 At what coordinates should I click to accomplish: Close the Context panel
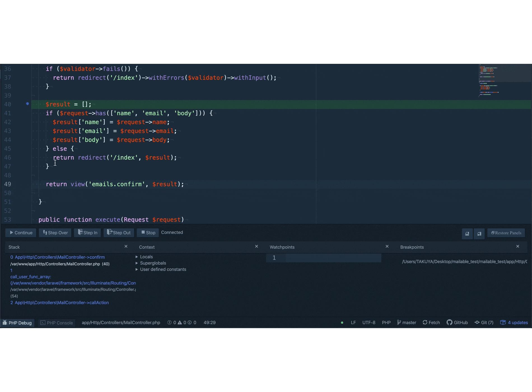click(x=256, y=246)
